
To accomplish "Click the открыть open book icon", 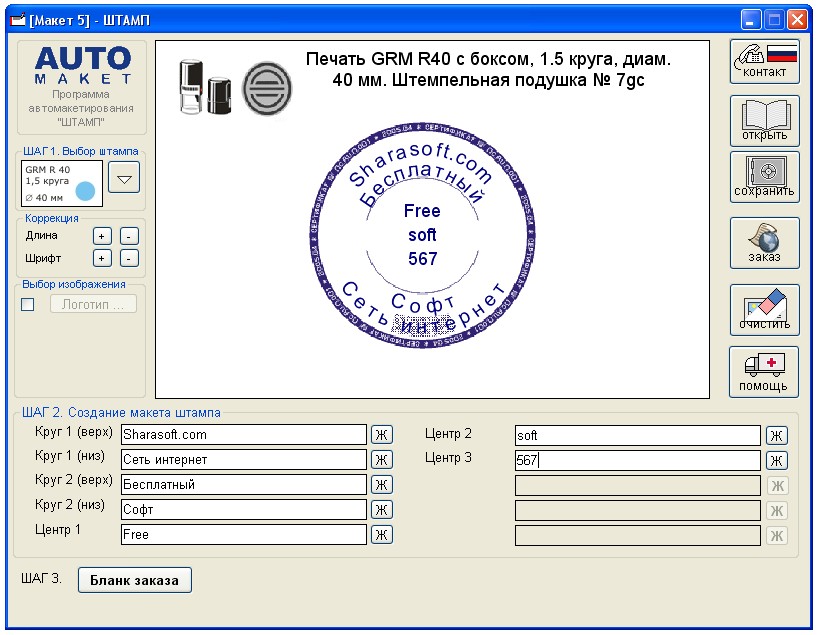I will [x=764, y=121].
